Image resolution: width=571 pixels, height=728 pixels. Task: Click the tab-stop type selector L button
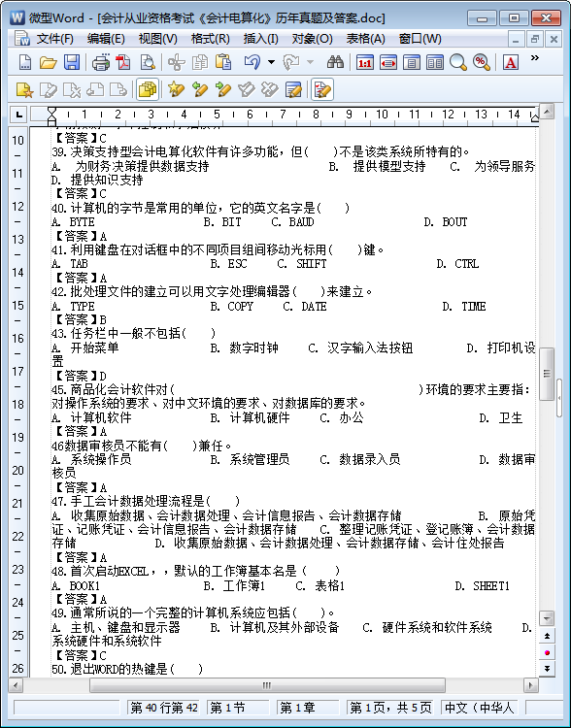18,115
